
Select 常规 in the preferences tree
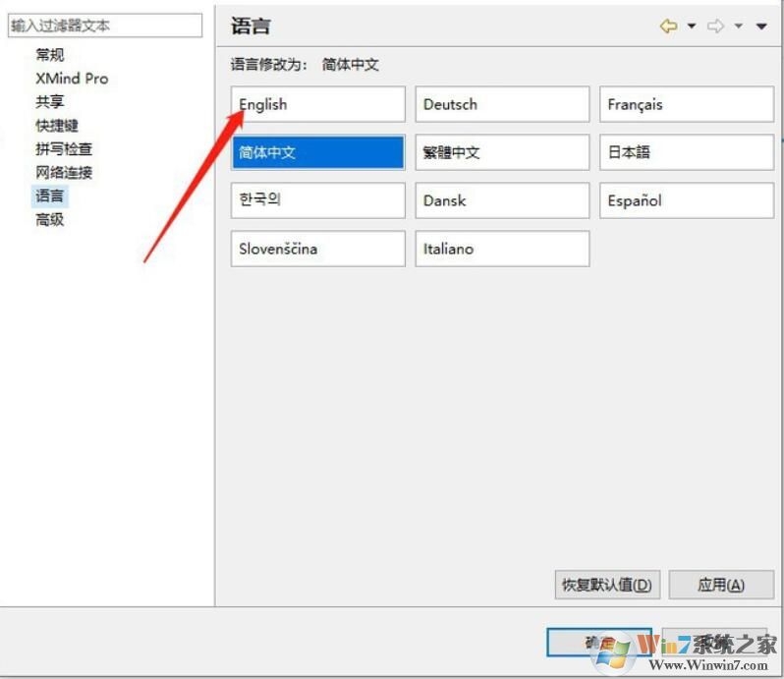[49, 54]
